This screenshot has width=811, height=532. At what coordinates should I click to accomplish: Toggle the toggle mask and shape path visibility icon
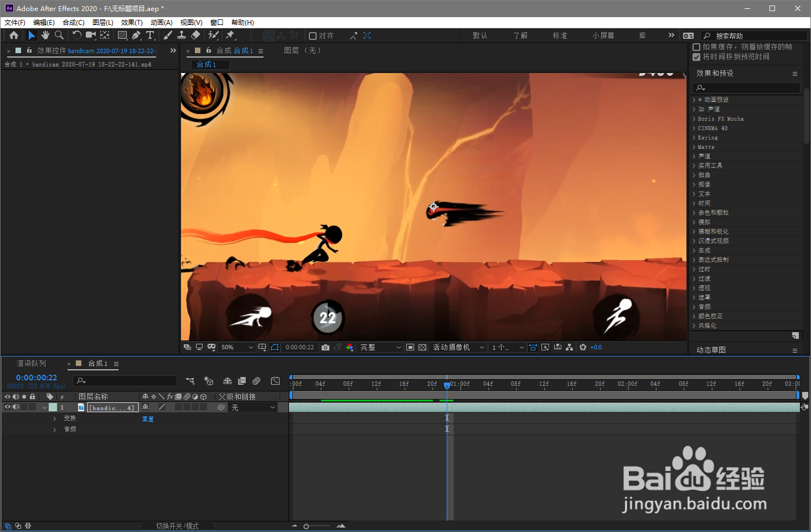(x=275, y=347)
